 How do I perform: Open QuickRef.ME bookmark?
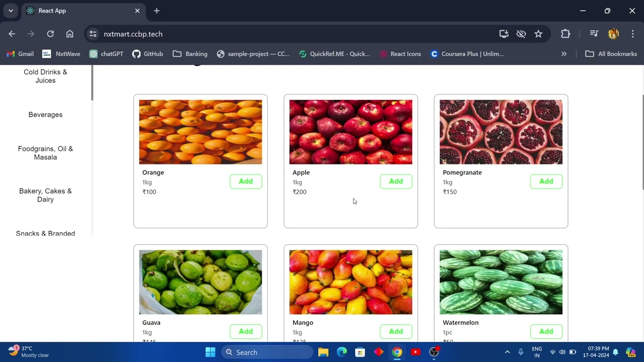(x=334, y=54)
